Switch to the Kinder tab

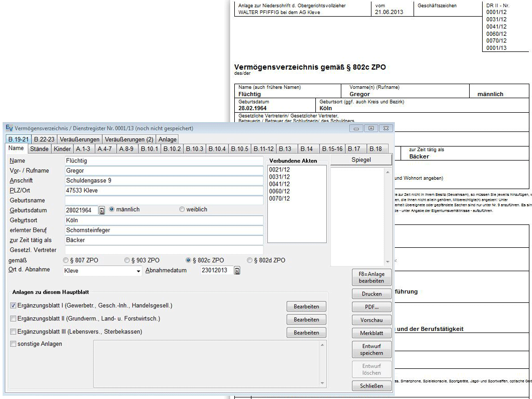62,149
